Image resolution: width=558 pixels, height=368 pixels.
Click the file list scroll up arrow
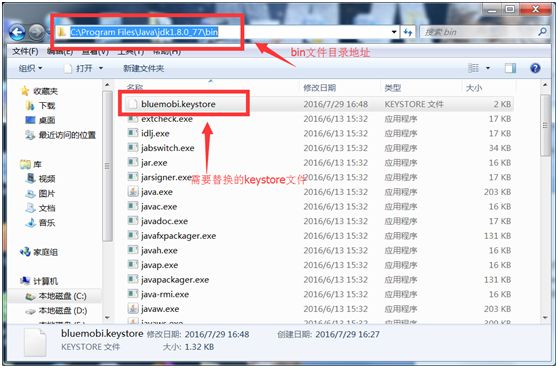[545, 85]
